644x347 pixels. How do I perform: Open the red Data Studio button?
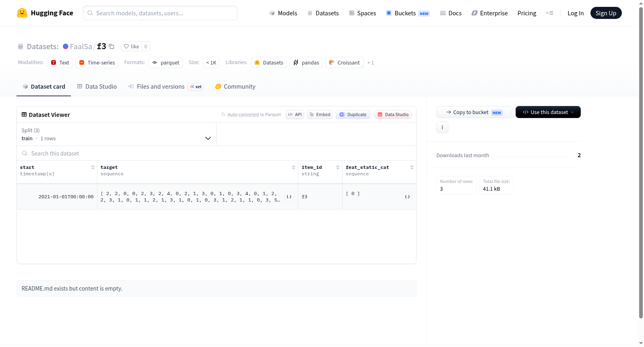click(x=393, y=114)
